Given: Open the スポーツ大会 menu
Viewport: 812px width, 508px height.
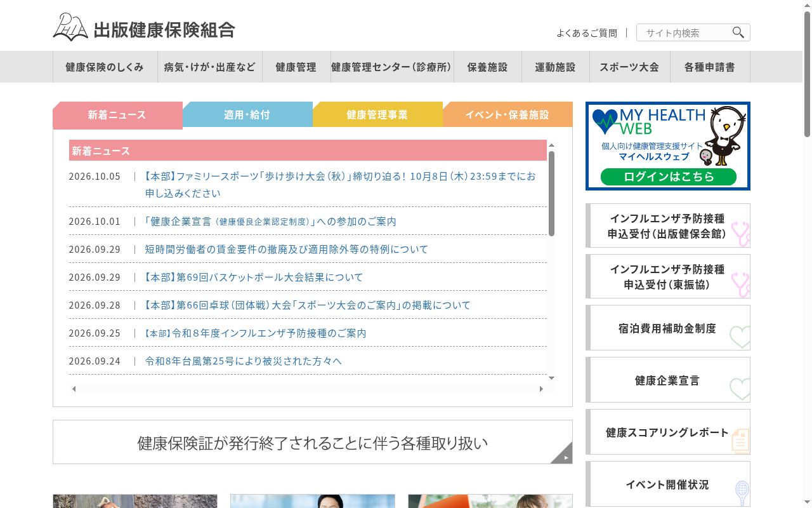Looking at the screenshot, I should 629,67.
